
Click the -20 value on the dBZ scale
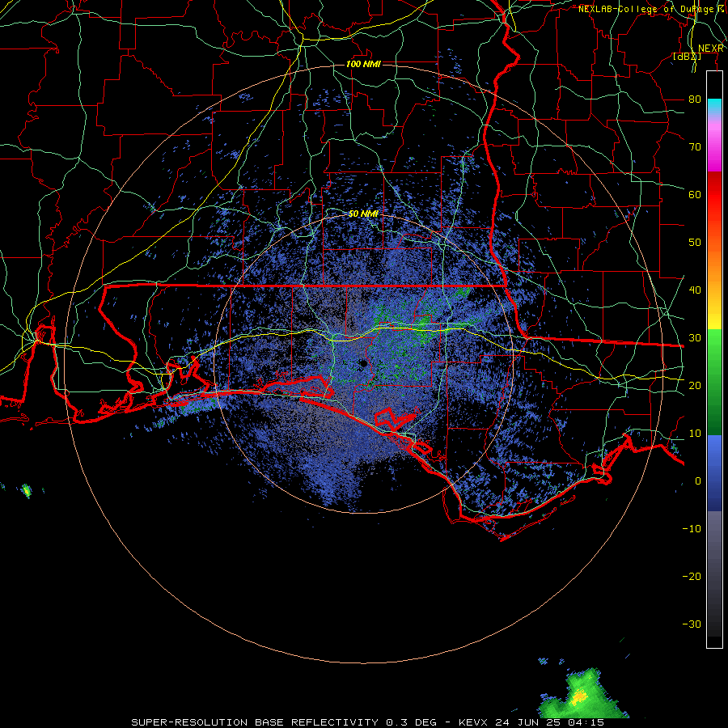point(692,576)
